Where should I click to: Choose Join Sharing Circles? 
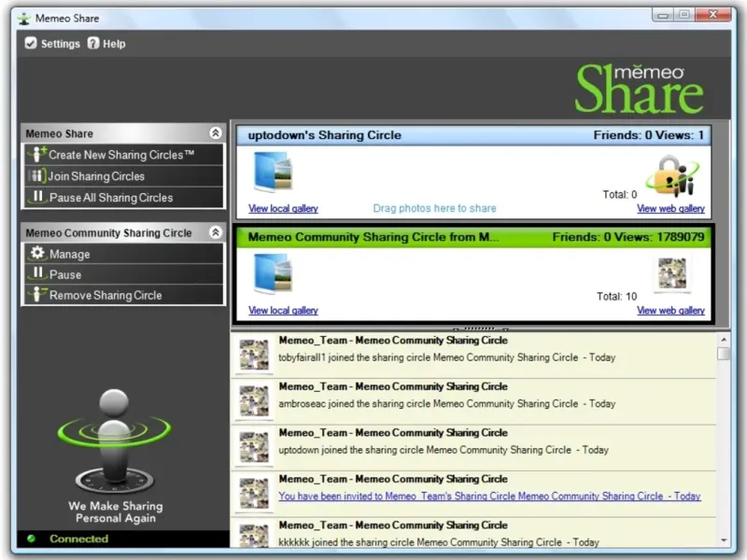[124, 176]
